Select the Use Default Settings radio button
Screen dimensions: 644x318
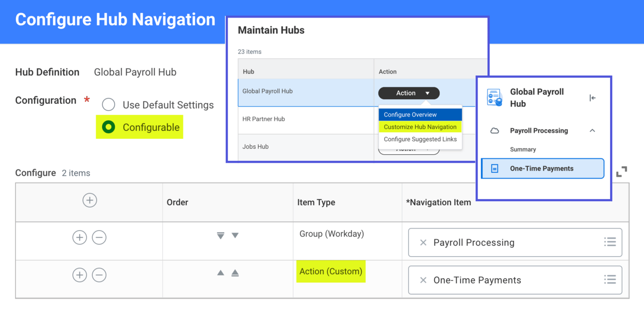[x=109, y=105]
